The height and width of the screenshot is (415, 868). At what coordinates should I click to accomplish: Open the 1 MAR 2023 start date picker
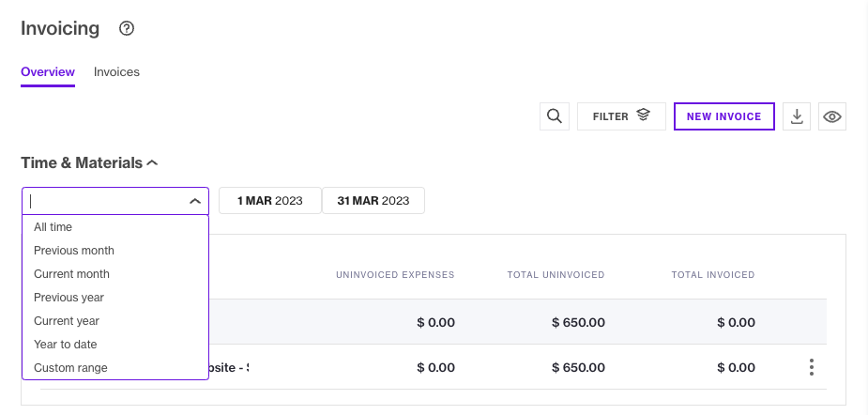pyautogui.click(x=270, y=201)
